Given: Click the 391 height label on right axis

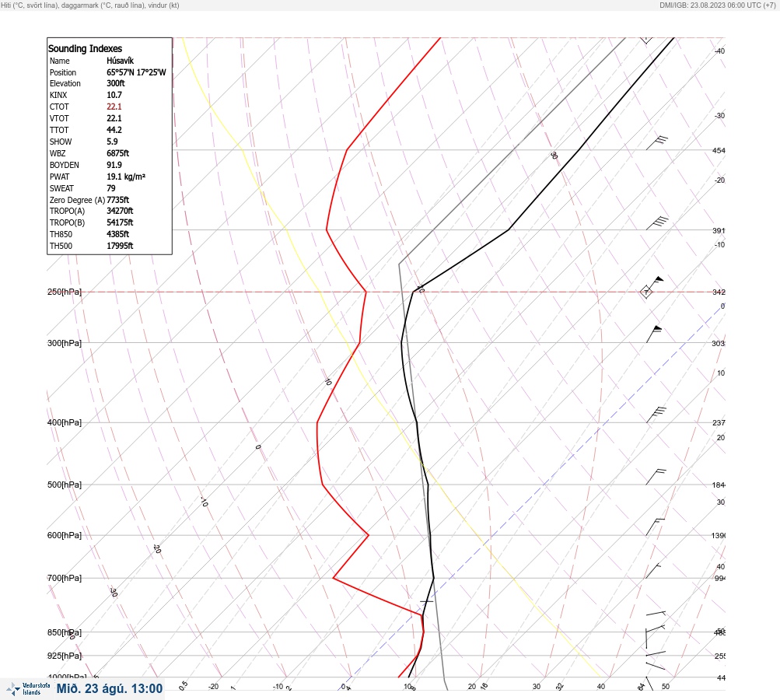Looking at the screenshot, I should (719, 230).
